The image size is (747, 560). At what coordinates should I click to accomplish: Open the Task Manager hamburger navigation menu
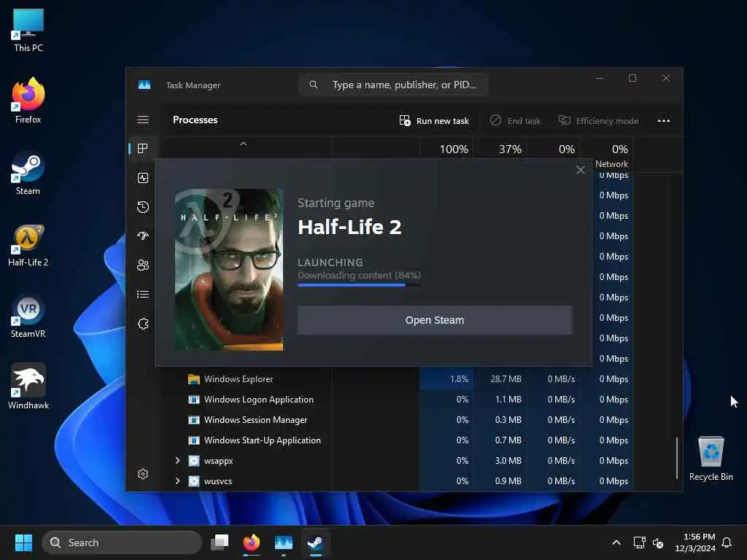tap(143, 120)
